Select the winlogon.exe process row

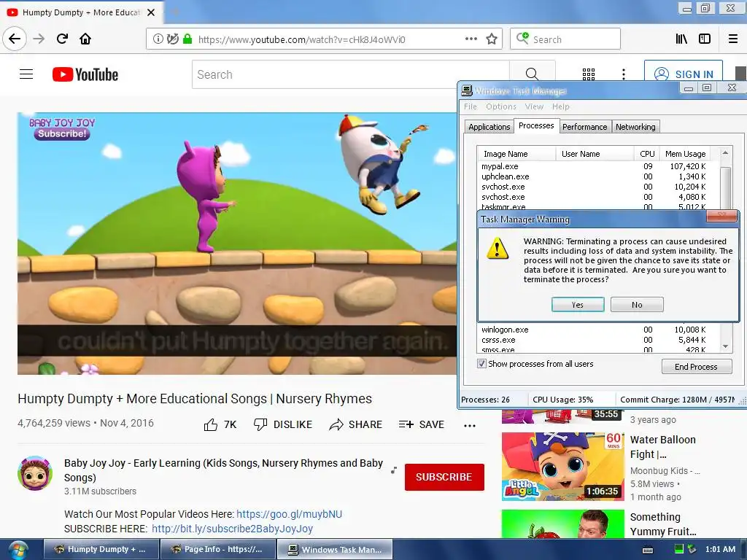pyautogui.click(x=594, y=330)
